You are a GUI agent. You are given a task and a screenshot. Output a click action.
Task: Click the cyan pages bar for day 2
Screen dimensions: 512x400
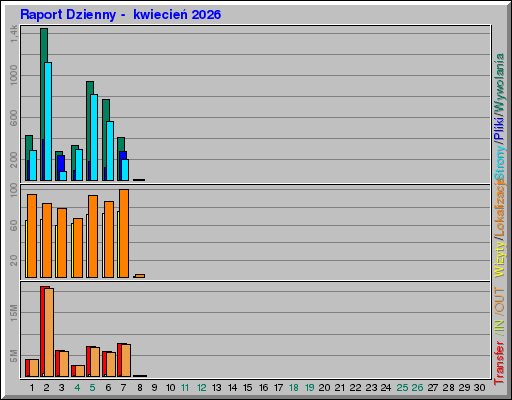[48, 121]
